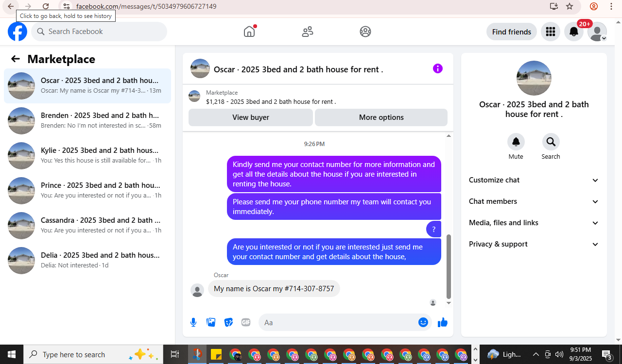Click the View buyer button
Viewport: 622px width, 364px height.
coord(251,117)
